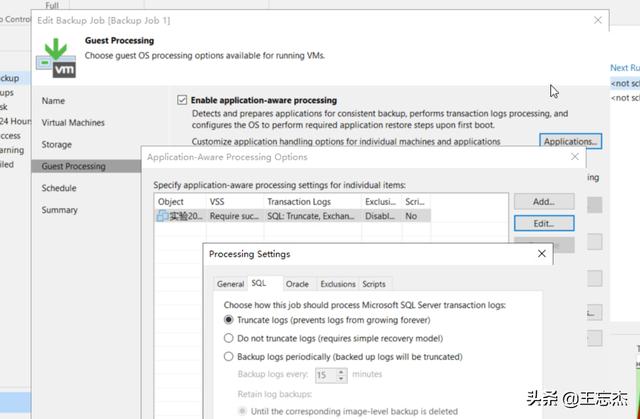Click the Object column header
The width and height of the screenshot is (640, 419).
180,202
